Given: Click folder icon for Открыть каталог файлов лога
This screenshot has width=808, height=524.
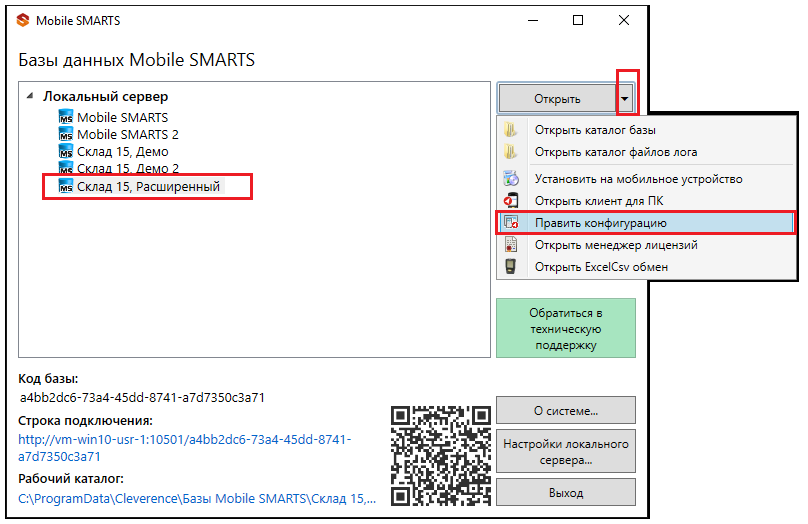Looking at the screenshot, I should [510, 152].
